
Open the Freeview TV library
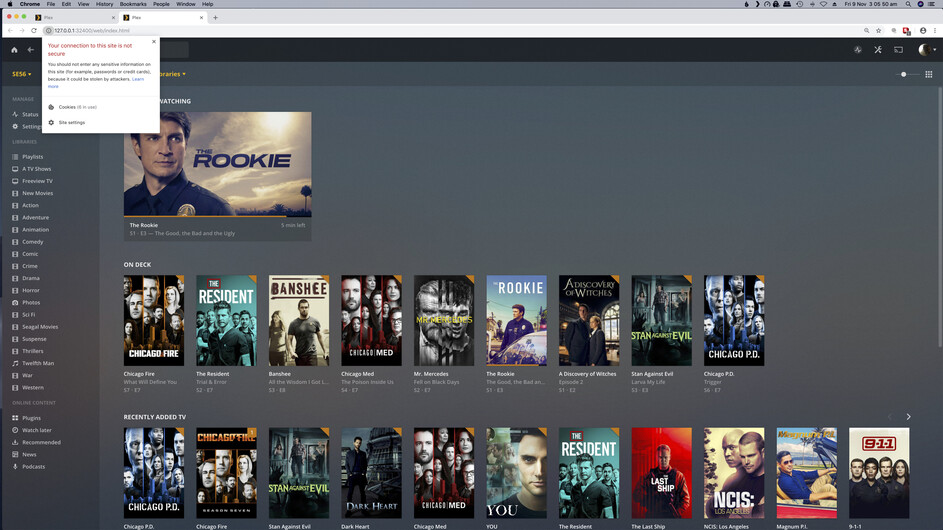coord(37,181)
